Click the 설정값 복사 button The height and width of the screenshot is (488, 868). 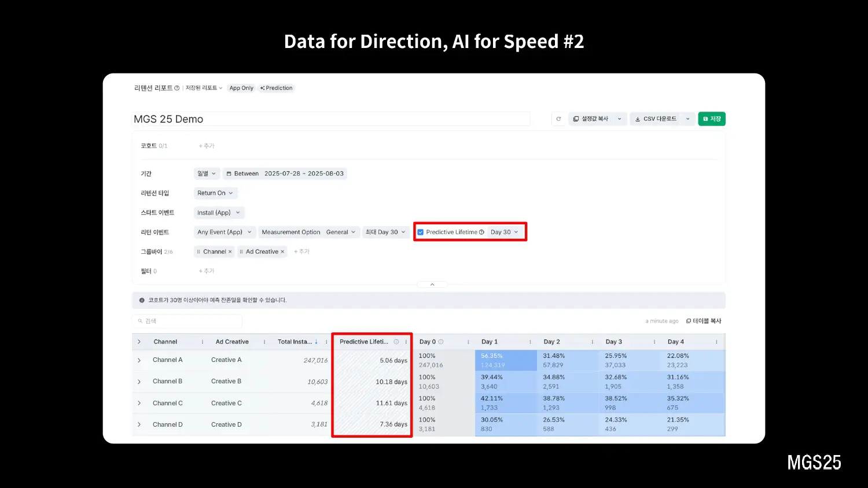coord(591,119)
